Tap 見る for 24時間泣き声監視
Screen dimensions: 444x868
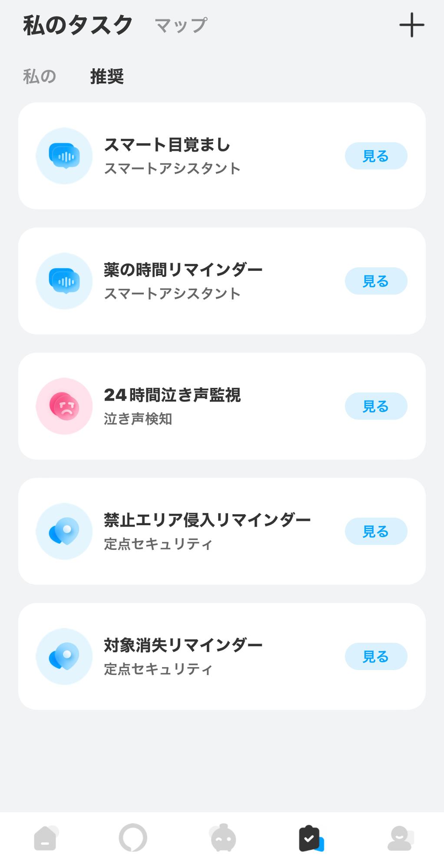click(x=376, y=406)
